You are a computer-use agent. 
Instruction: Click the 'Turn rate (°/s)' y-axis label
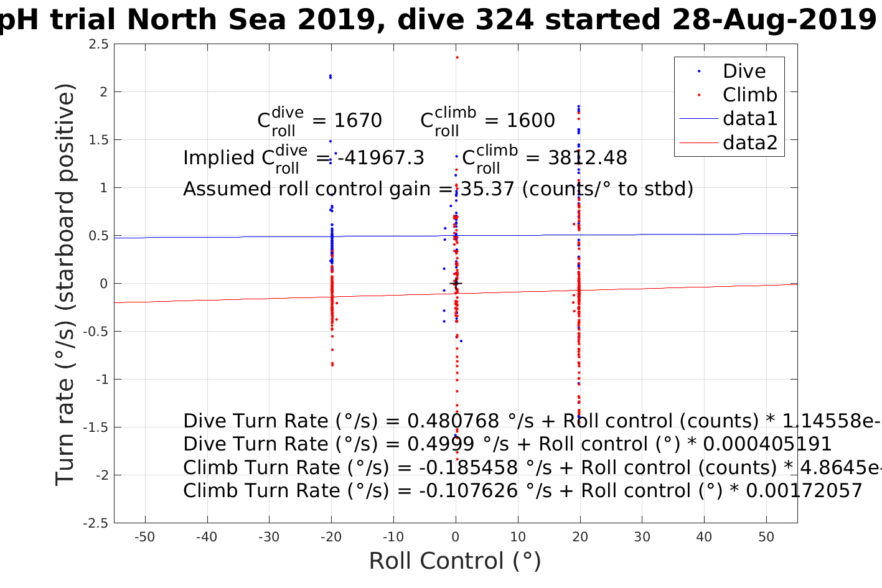(x=65, y=284)
